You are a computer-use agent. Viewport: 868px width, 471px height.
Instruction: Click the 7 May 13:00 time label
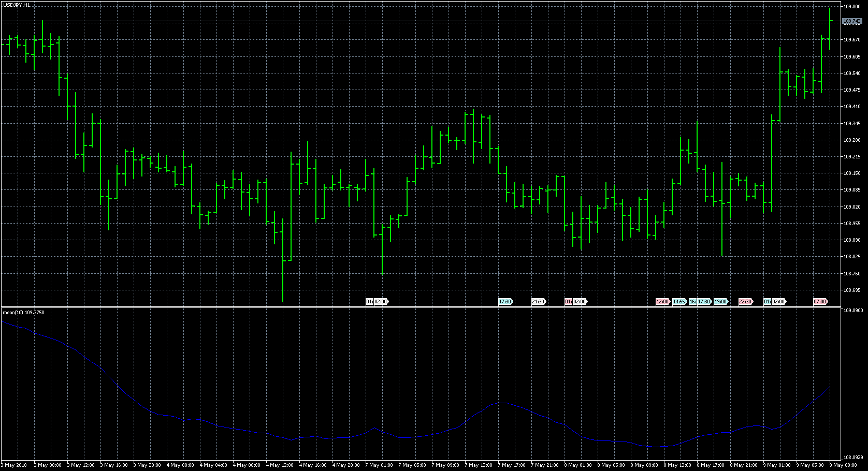tap(479, 465)
